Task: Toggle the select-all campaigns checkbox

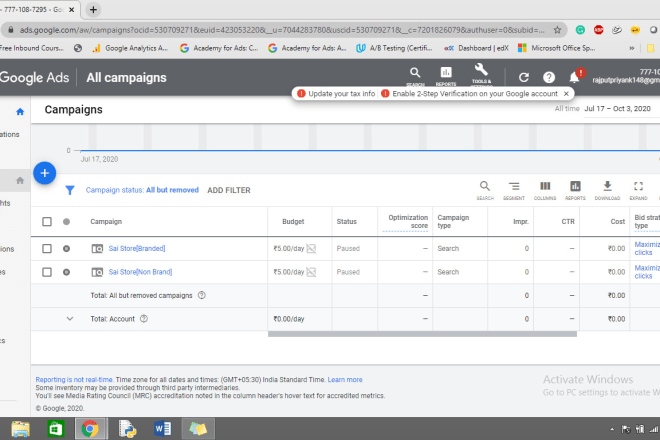Action: click(47, 221)
